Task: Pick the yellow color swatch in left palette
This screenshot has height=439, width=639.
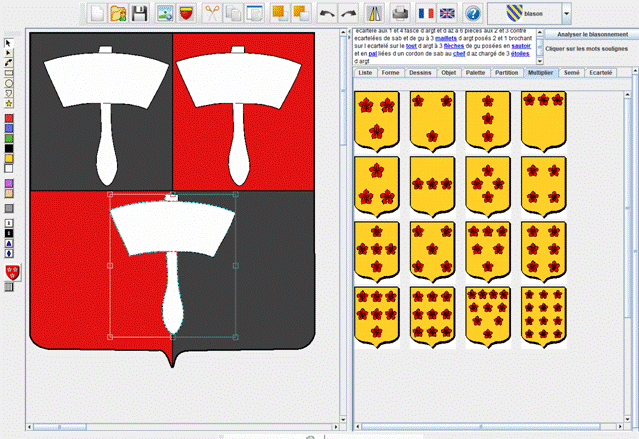Action: coord(9,157)
